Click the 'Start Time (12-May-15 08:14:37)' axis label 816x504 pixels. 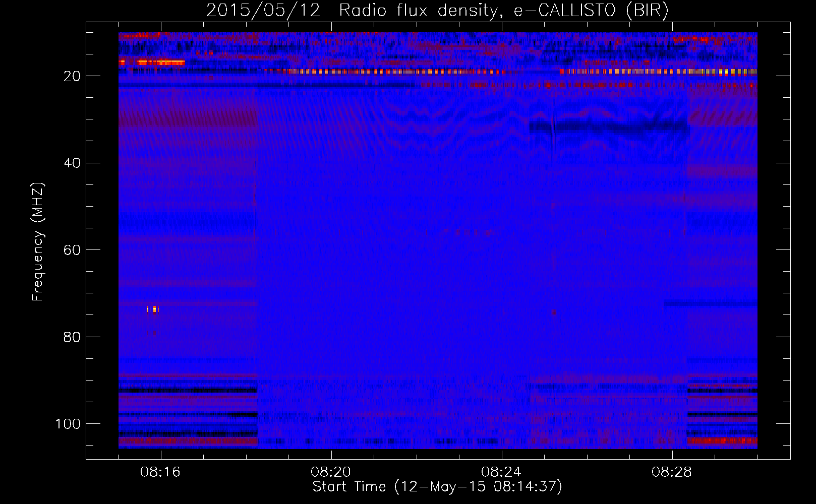click(437, 487)
